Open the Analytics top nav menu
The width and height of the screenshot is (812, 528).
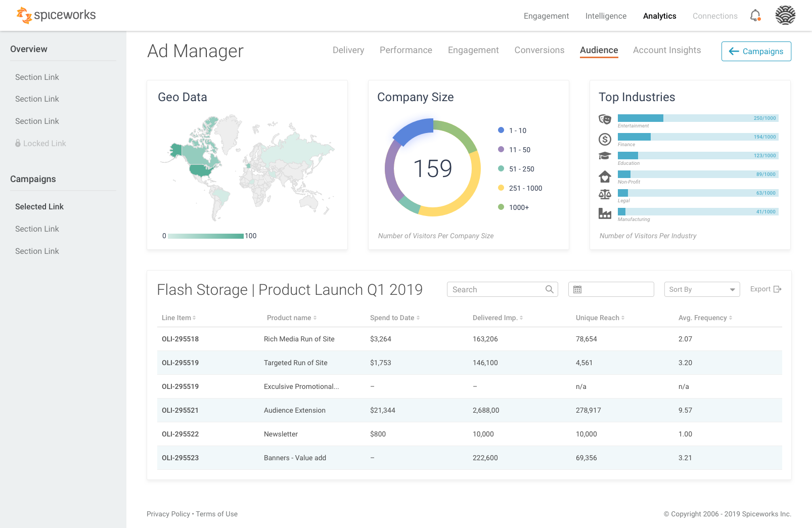point(659,16)
